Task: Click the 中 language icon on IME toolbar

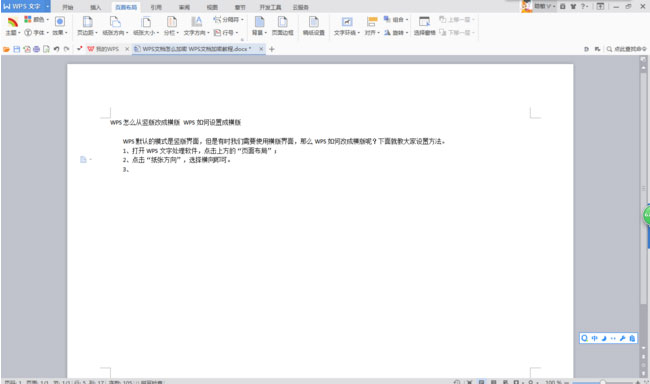Action: point(594,338)
